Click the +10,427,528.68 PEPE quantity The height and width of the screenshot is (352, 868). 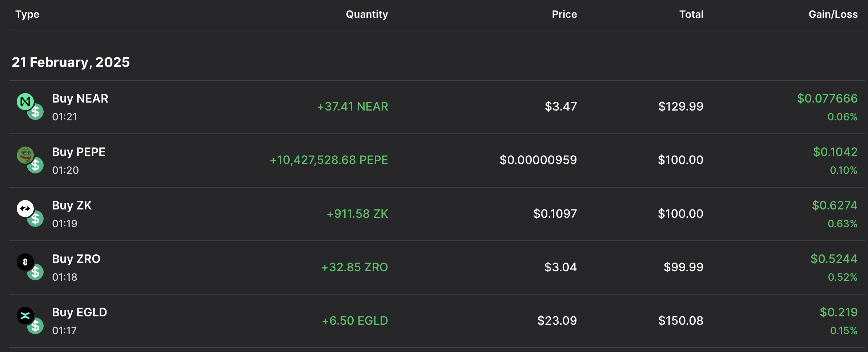[329, 160]
